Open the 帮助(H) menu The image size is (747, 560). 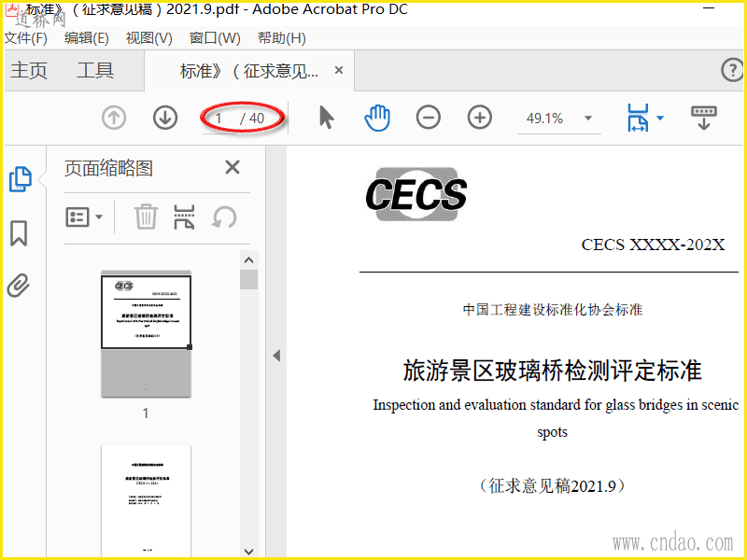click(282, 37)
